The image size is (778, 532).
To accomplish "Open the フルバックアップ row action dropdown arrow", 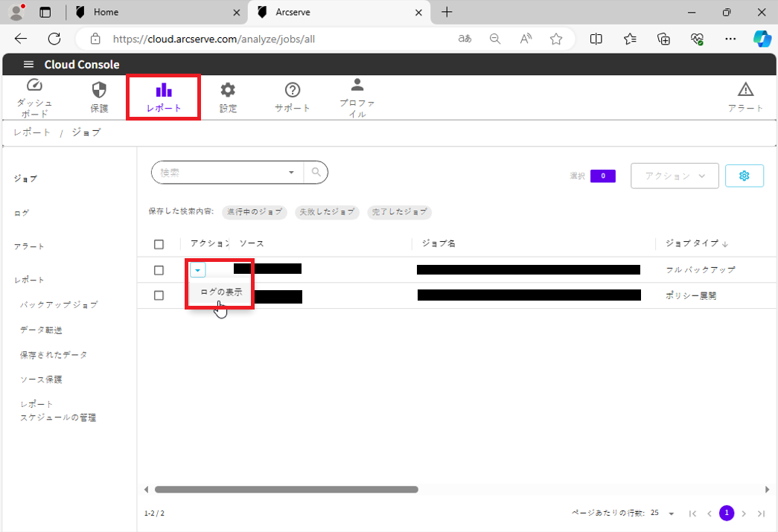I will click(x=197, y=270).
